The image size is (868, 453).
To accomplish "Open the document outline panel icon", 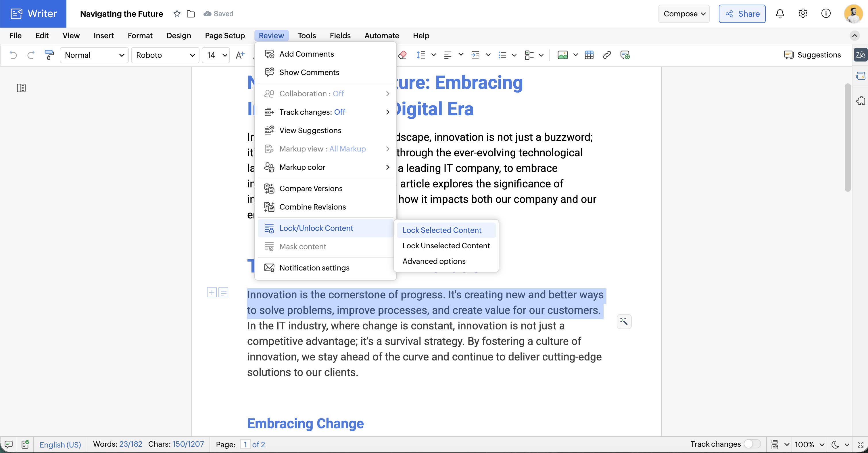I will click(21, 88).
